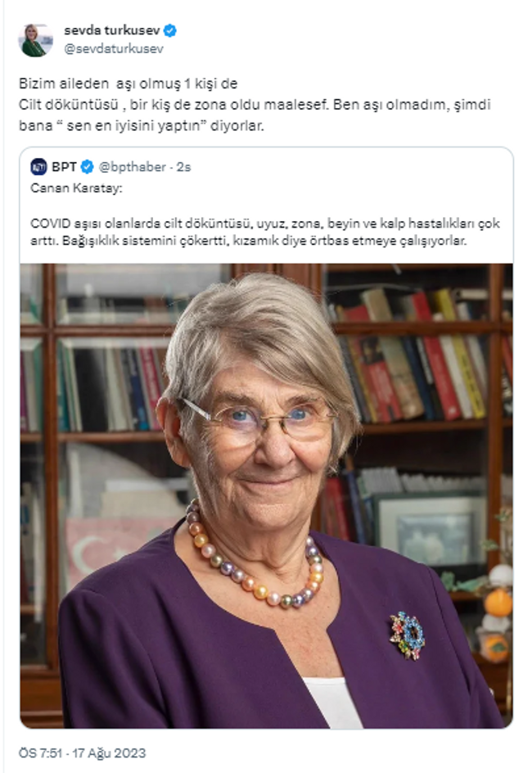The height and width of the screenshot is (773, 532).
Task: Click the verified checkmark next to BPT
Action: tap(86, 168)
